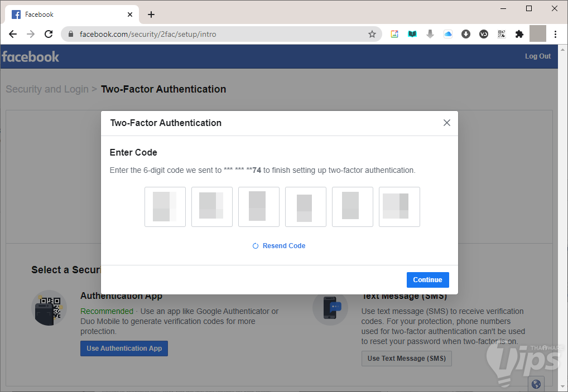This screenshot has height=392, width=568.
Task: Open the QR code extension icon
Action: pyautogui.click(x=502, y=34)
